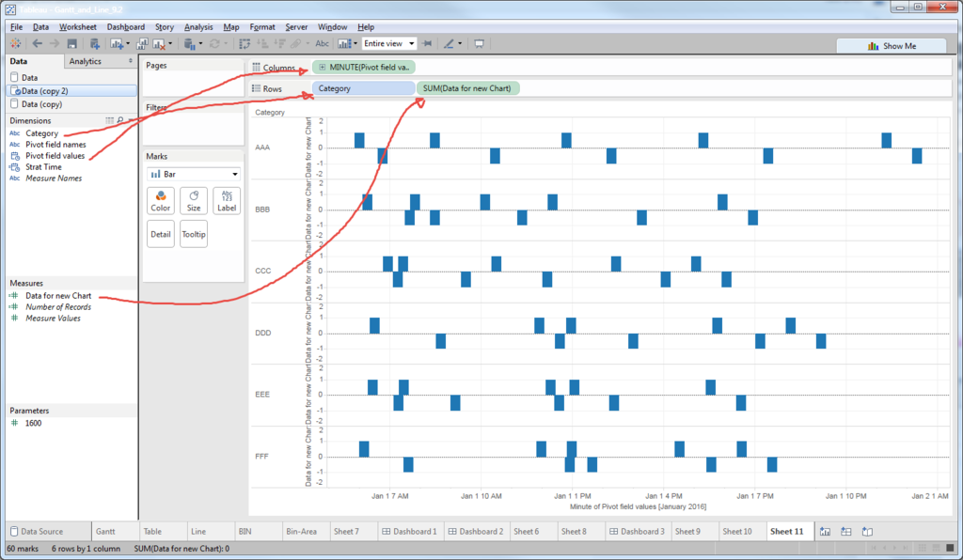Add a new story using the tab icon
Image resolution: width=963 pixels, height=560 pixels.
tap(867, 531)
